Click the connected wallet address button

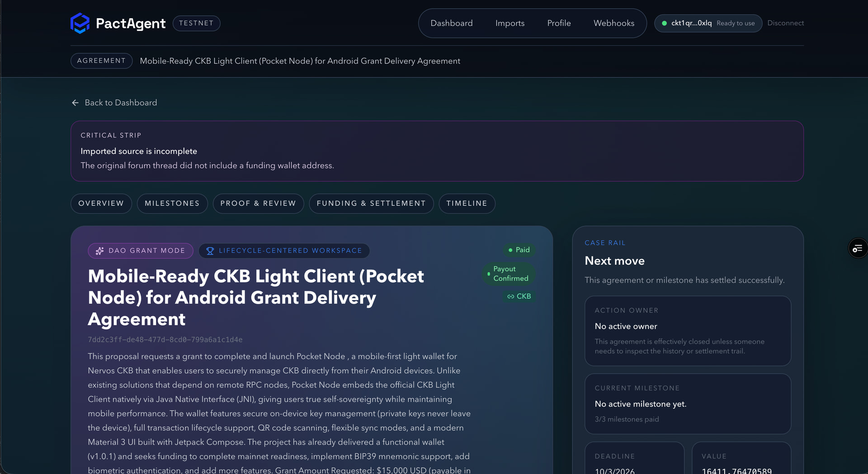coord(708,23)
